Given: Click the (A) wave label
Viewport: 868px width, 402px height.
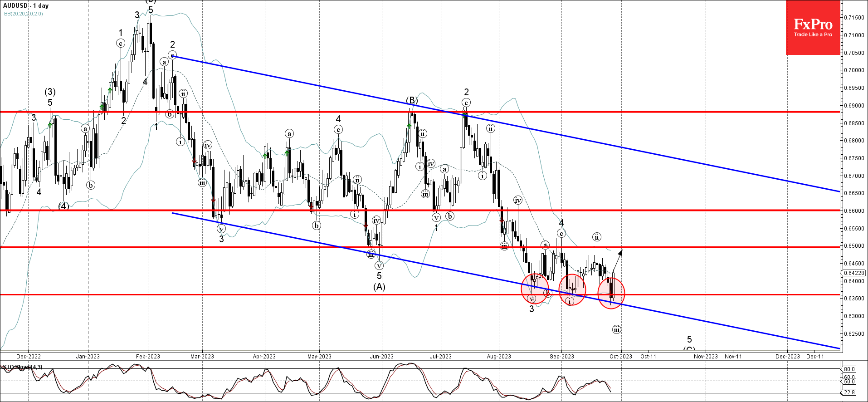Looking at the screenshot, I should (379, 287).
